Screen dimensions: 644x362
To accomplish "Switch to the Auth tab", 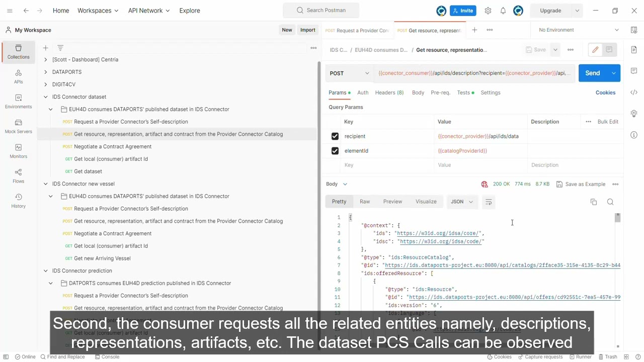I will 363,93.
